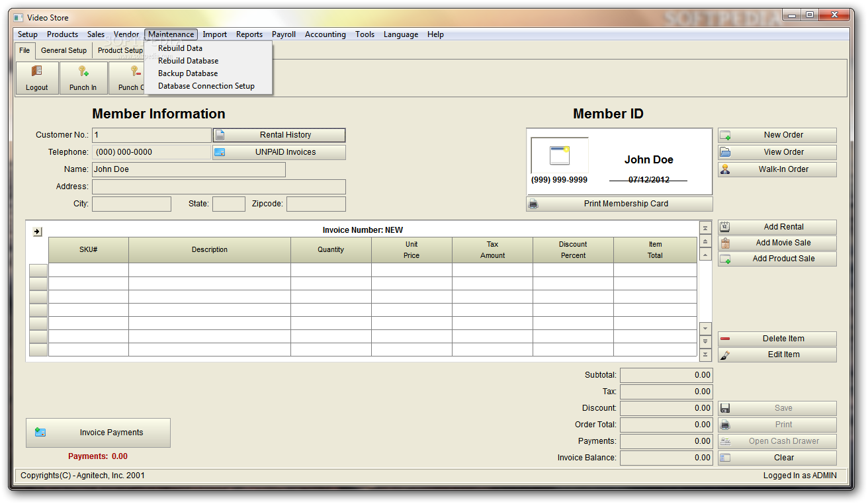This screenshot has height=504, width=868.
Task: Click the Invoice Payments button label
Action: [x=111, y=433]
